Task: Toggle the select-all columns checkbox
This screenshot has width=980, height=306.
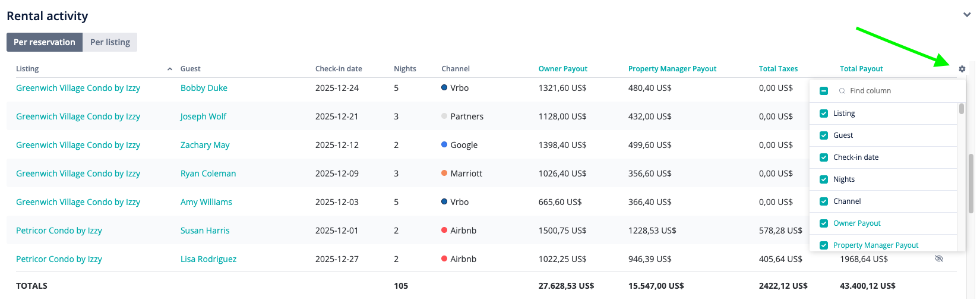Action: 824,91
